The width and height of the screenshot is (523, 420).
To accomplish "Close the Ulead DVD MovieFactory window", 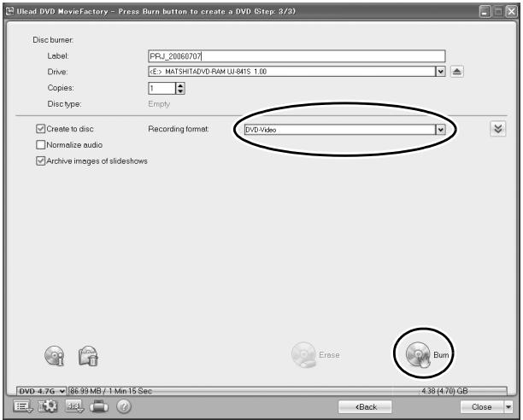I will pyautogui.click(x=511, y=12).
